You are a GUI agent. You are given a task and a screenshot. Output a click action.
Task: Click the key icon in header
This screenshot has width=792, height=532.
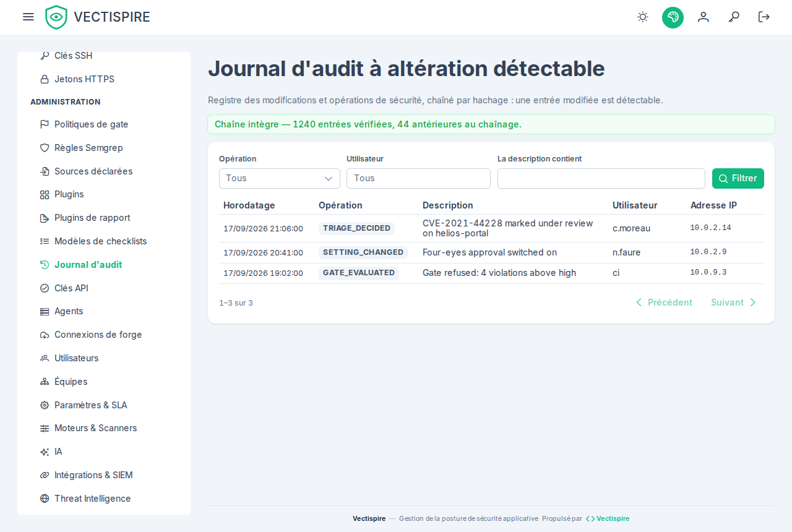click(734, 17)
